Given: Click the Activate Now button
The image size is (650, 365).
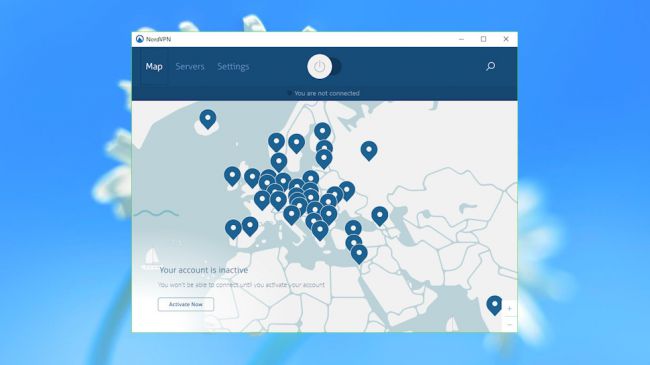Looking at the screenshot, I should coord(186,304).
